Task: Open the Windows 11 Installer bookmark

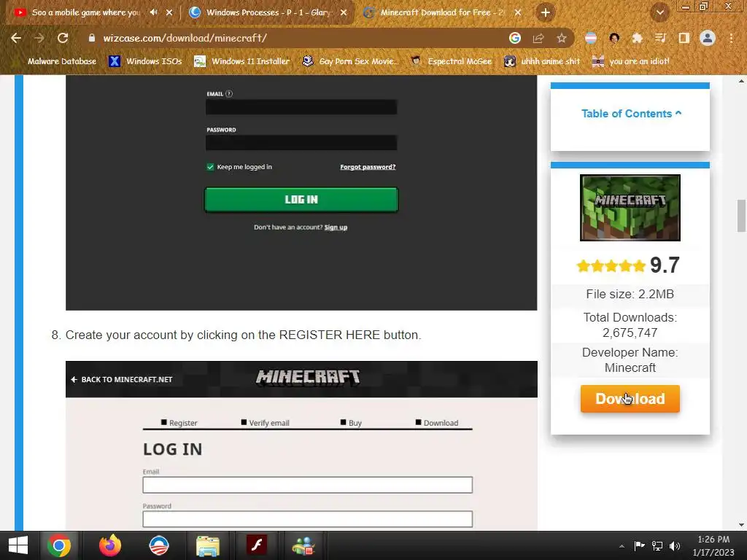Action: (242, 61)
